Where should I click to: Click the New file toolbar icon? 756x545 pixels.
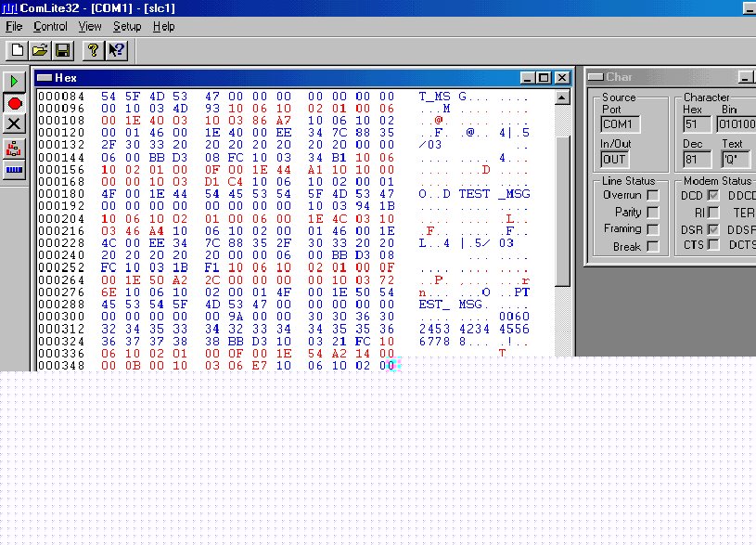17,50
